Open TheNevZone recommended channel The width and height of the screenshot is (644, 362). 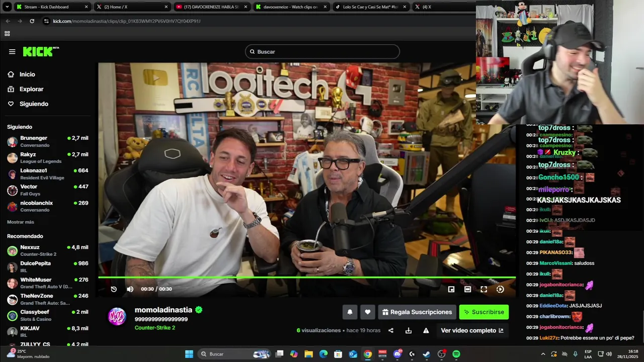48,299
